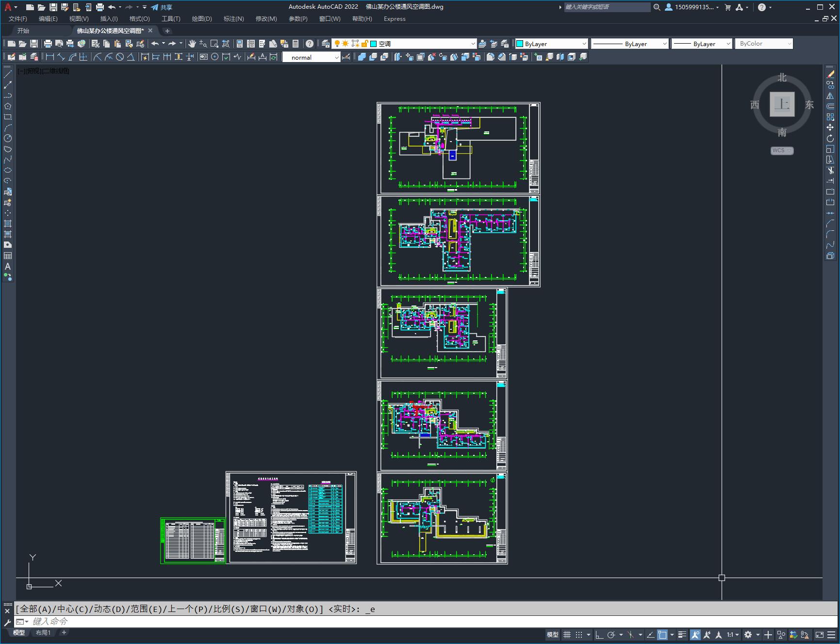This screenshot has height=644, width=840.
Task: Click Save icon in quick access toolbar
Action: point(53,7)
